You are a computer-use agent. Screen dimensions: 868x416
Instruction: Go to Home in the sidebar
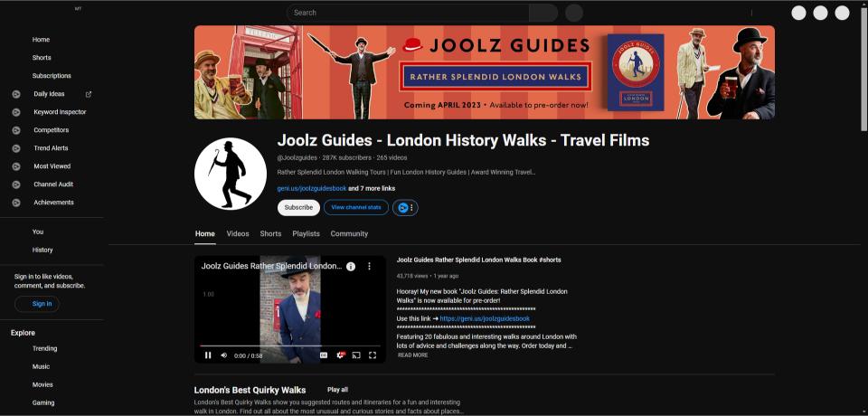click(x=41, y=40)
